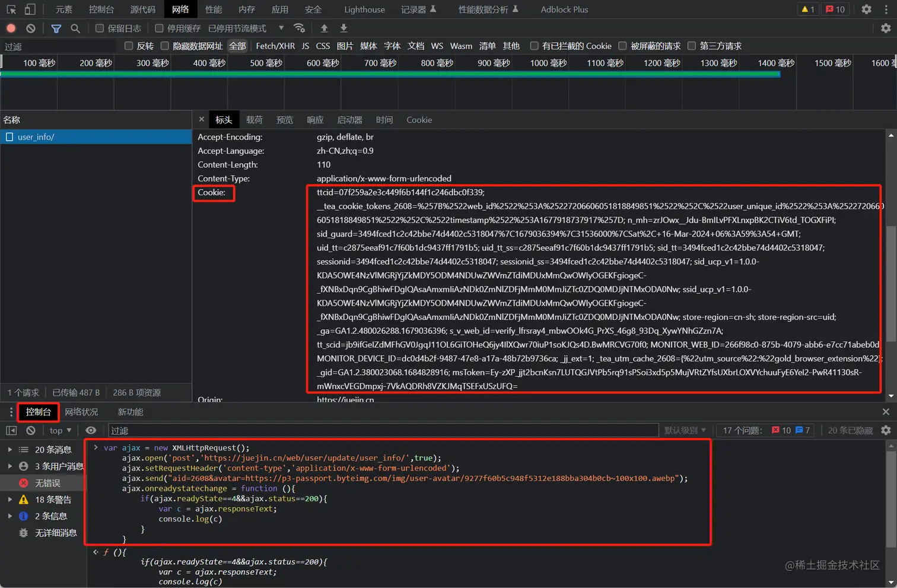This screenshot has height=588, width=897.
Task: Open the Adblock Plus panel tab
Action: (x=564, y=9)
